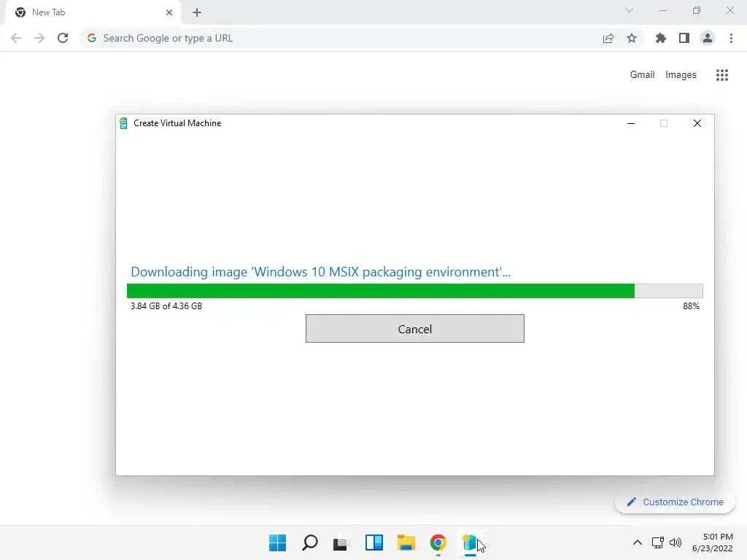Toggle the Chrome side panel
The height and width of the screenshot is (560, 747).
pyautogui.click(x=684, y=38)
